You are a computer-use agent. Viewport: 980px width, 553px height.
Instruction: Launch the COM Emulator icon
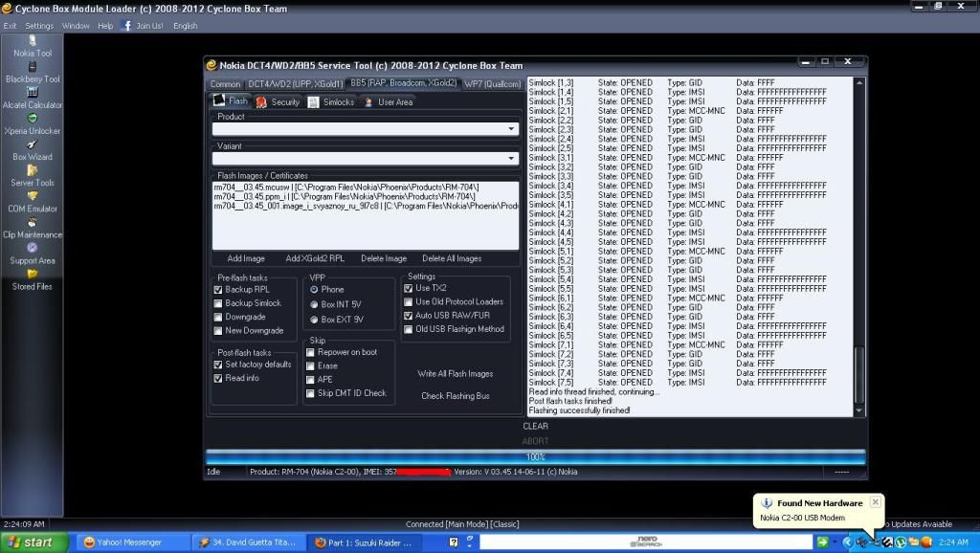[x=33, y=196]
